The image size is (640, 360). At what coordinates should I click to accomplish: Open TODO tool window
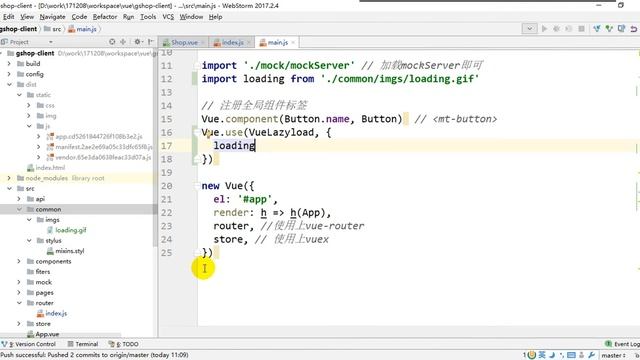pos(124,344)
